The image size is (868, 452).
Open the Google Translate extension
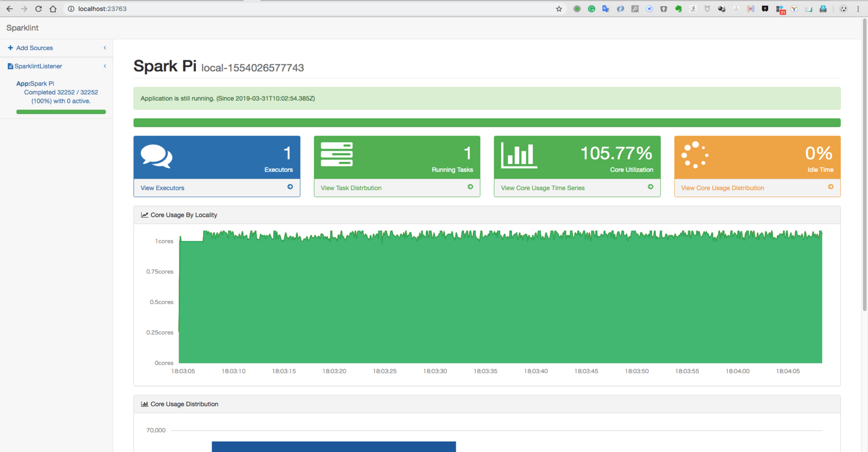point(606,9)
